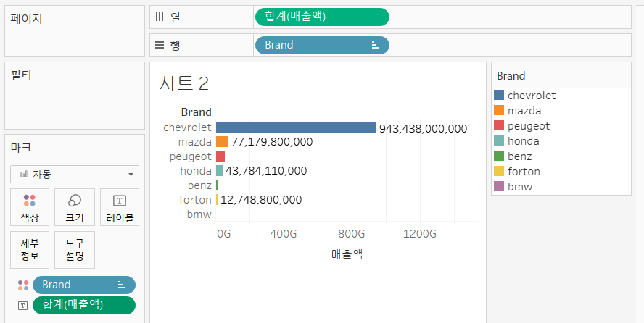Screen dimensions: 644x323
Task: Click the 시트 2 sheet title
Action: pos(184,83)
